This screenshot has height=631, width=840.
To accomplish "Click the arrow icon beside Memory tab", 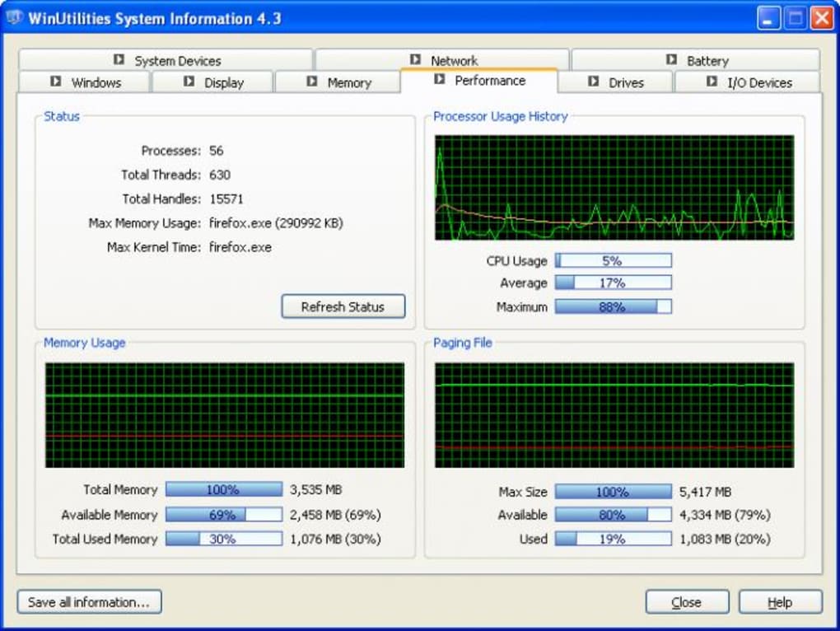I will 312,82.
